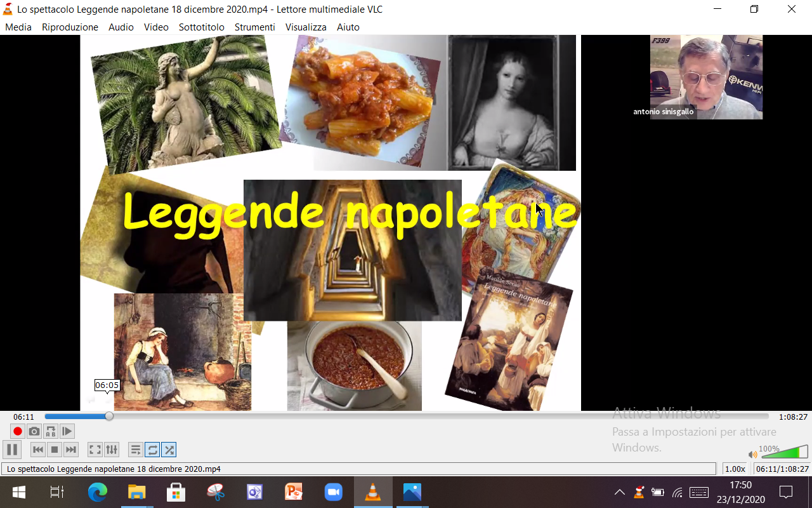Open the Strumenti menu
The width and height of the screenshot is (812, 508).
255,27
